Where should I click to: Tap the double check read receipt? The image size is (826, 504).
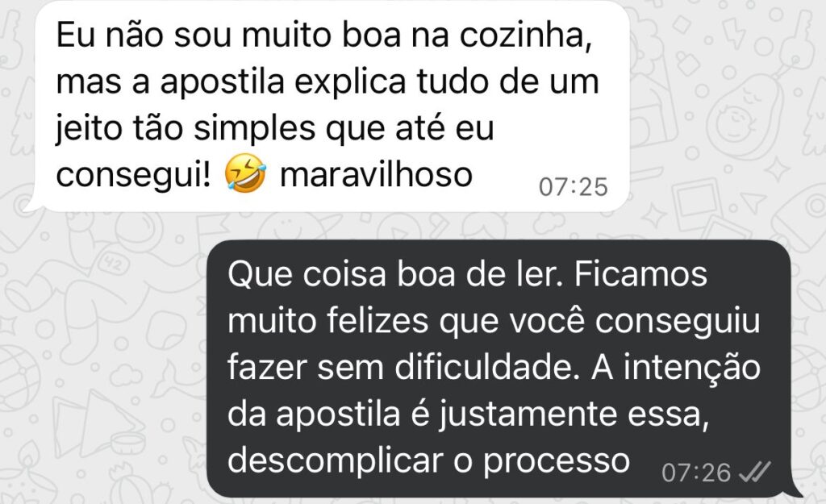coord(755,473)
